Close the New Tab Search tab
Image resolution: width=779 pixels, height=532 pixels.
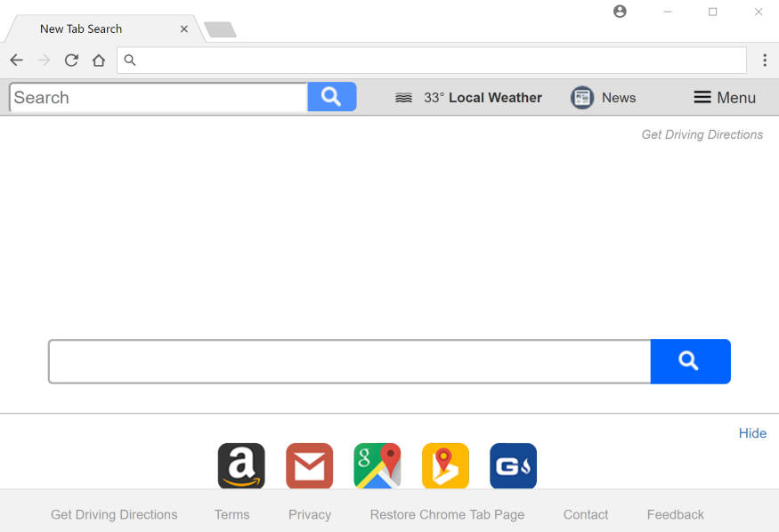184,28
